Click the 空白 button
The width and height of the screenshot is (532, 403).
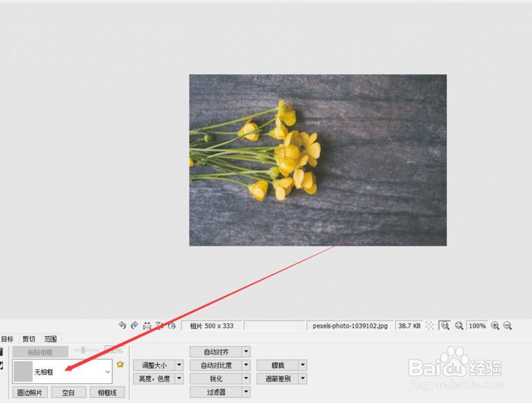click(x=68, y=392)
